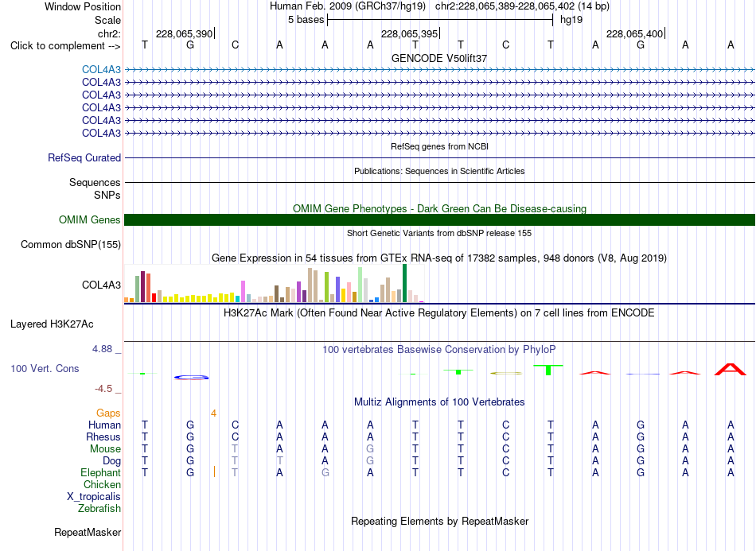Click the Sequences track label

coord(95,182)
